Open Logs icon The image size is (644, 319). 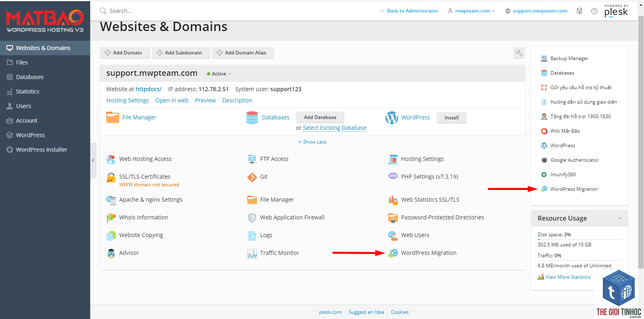[x=252, y=236]
